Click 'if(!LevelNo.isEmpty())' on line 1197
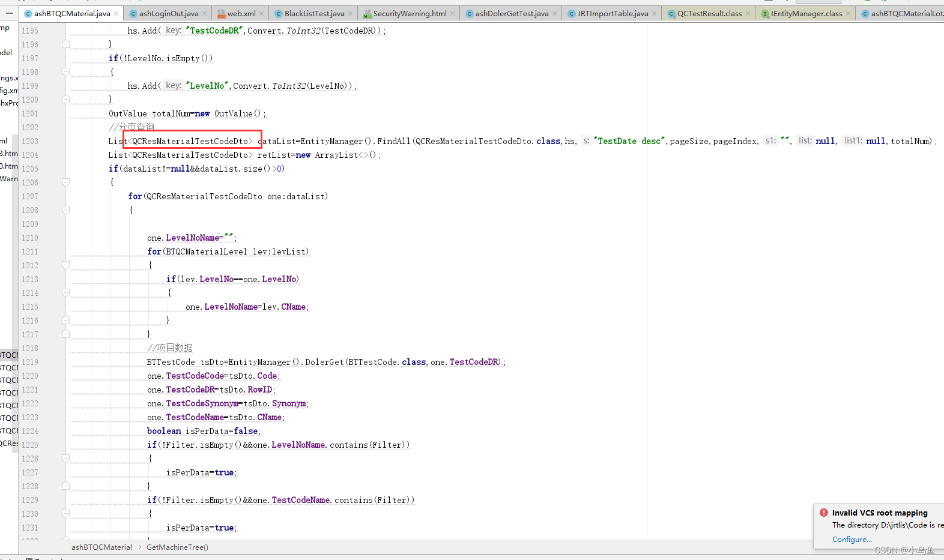944x560 pixels. 160,58
